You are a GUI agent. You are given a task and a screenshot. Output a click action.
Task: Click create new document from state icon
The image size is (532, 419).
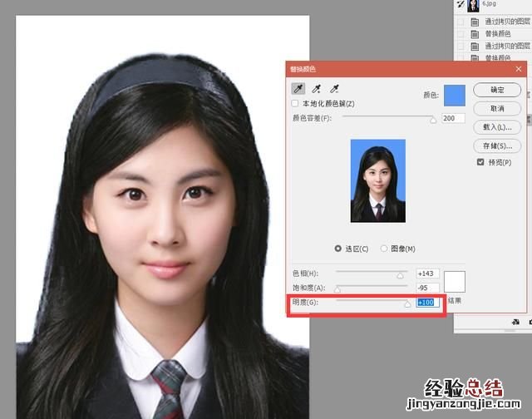[515, 322]
